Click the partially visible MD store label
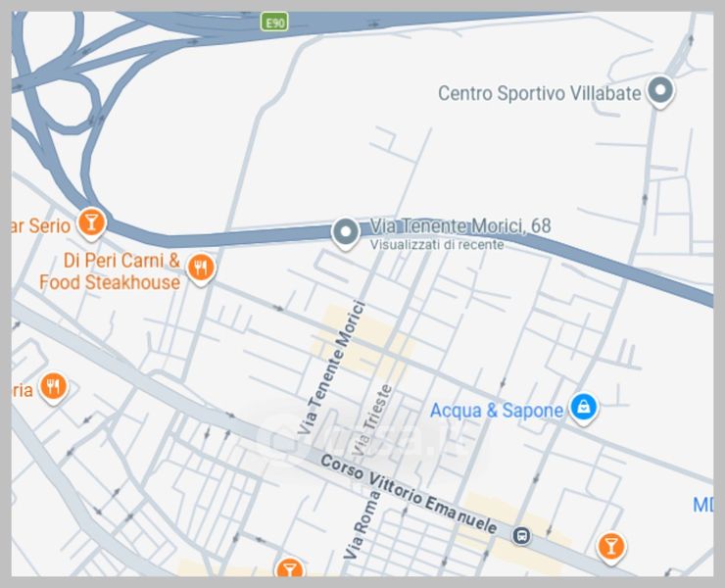Viewport: 725px width, 588px height. click(x=703, y=505)
